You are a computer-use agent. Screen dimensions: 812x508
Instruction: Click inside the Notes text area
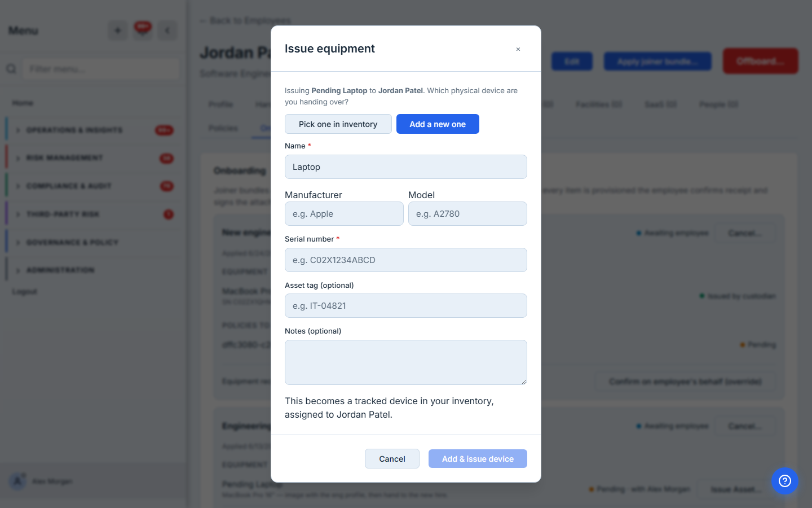[406, 362]
